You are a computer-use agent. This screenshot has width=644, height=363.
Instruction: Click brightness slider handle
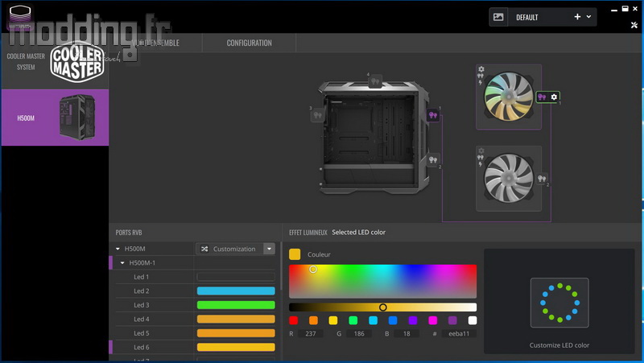pos(383,307)
